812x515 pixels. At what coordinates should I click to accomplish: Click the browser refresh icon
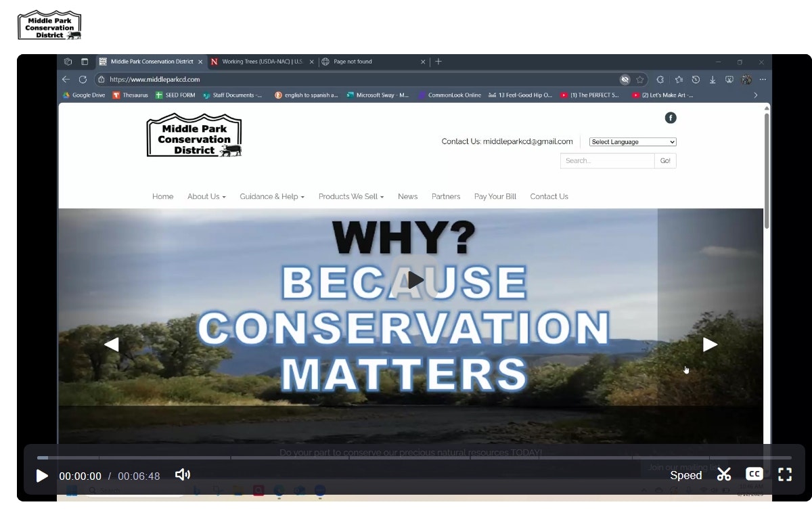(x=83, y=79)
